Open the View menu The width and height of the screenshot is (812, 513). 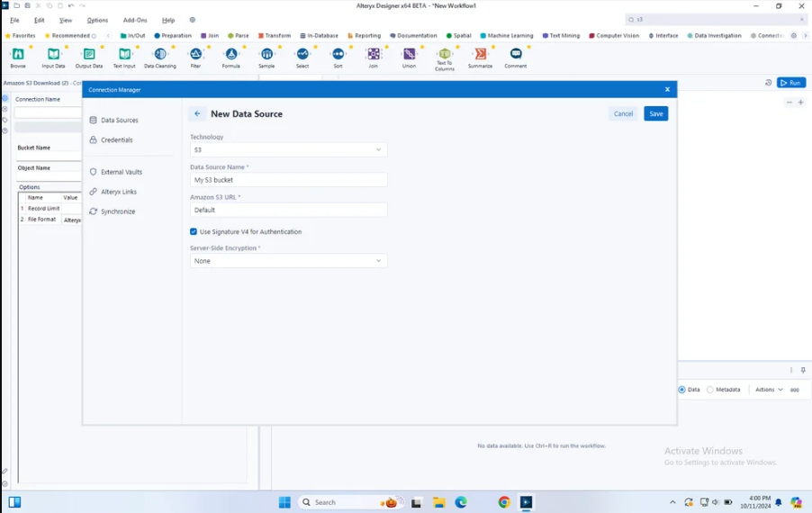[66, 20]
